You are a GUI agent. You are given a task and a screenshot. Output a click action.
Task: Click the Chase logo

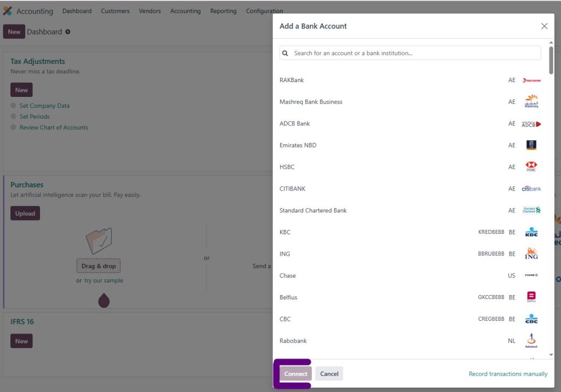[531, 275]
